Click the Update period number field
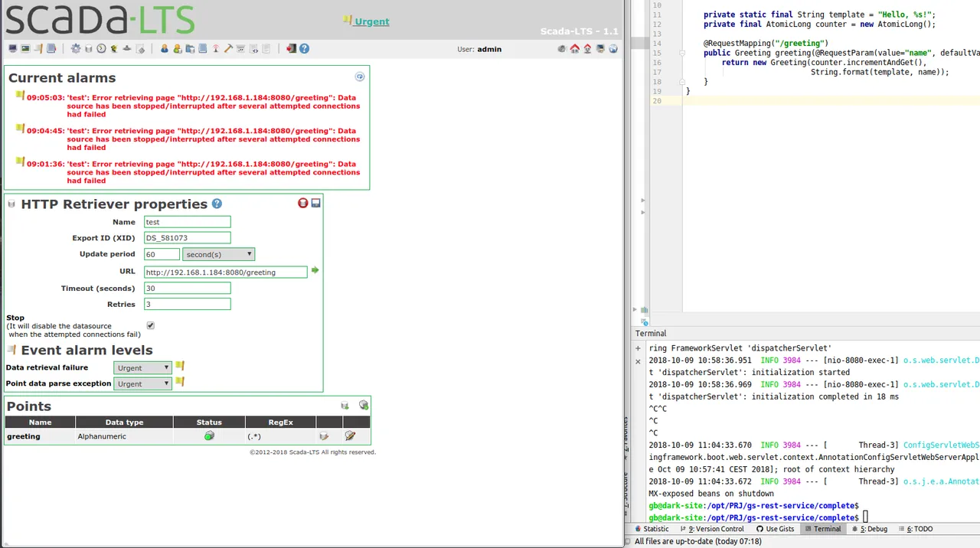 tap(162, 254)
